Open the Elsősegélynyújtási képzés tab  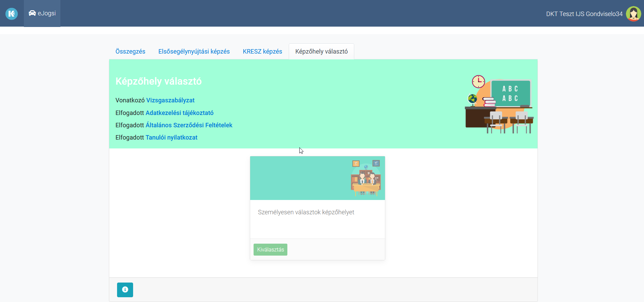point(194,52)
